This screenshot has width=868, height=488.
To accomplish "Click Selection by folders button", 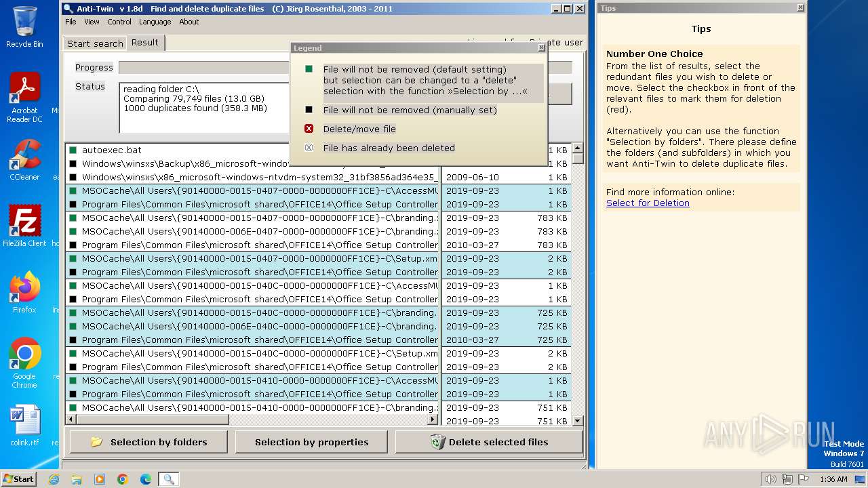I will [x=149, y=442].
